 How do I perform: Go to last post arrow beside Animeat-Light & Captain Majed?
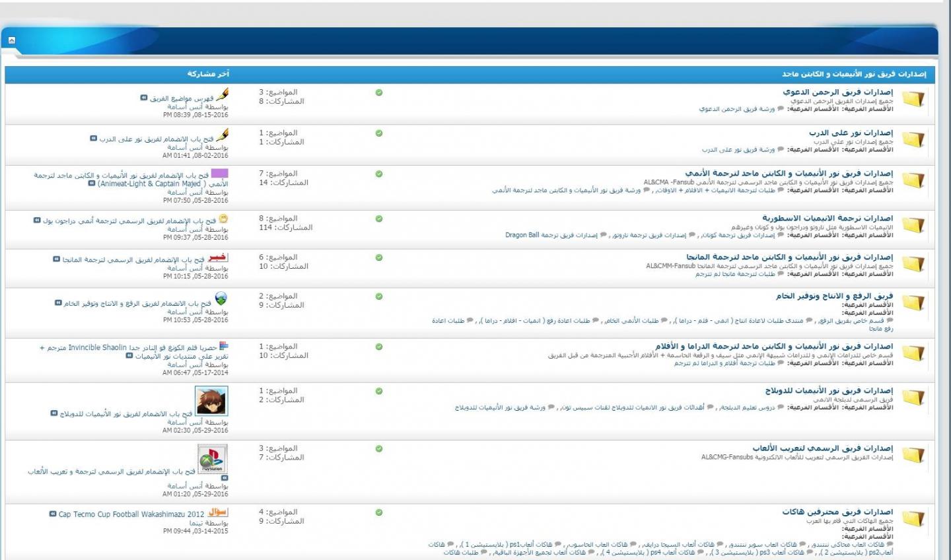(92, 184)
